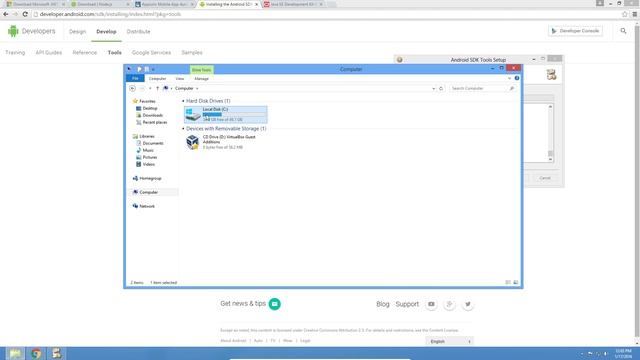Show hidden tray icons arrow
The width and height of the screenshot is (640, 360).
pyautogui.click(x=582, y=354)
